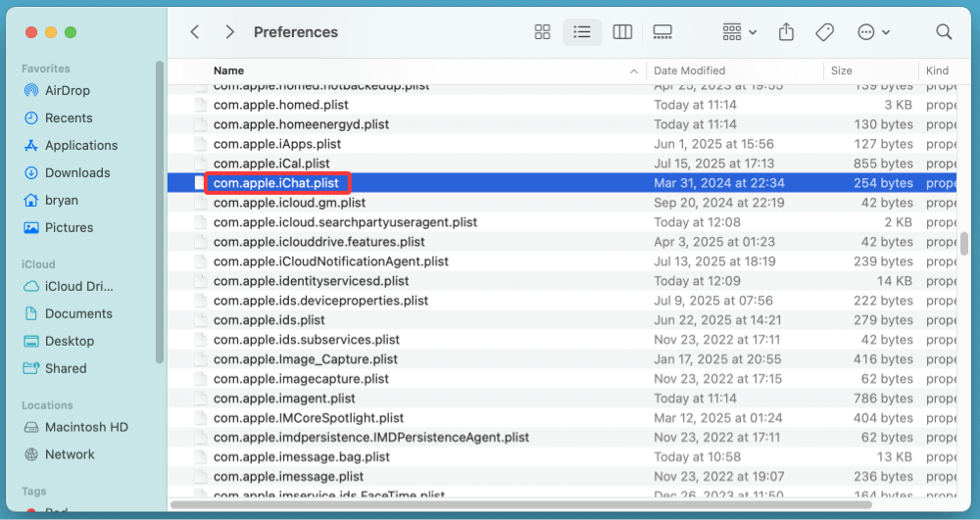Click the 14 KB size value
The height and width of the screenshot is (520, 980).
pyautogui.click(x=895, y=281)
